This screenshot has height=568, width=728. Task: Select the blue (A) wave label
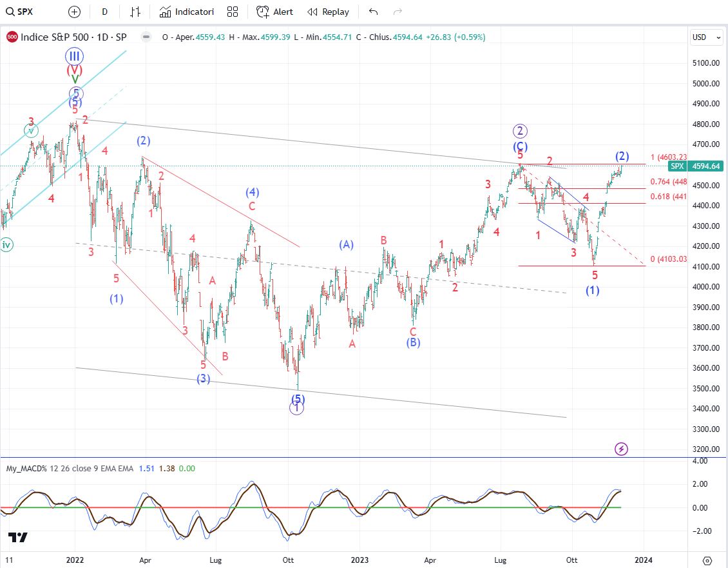(347, 244)
